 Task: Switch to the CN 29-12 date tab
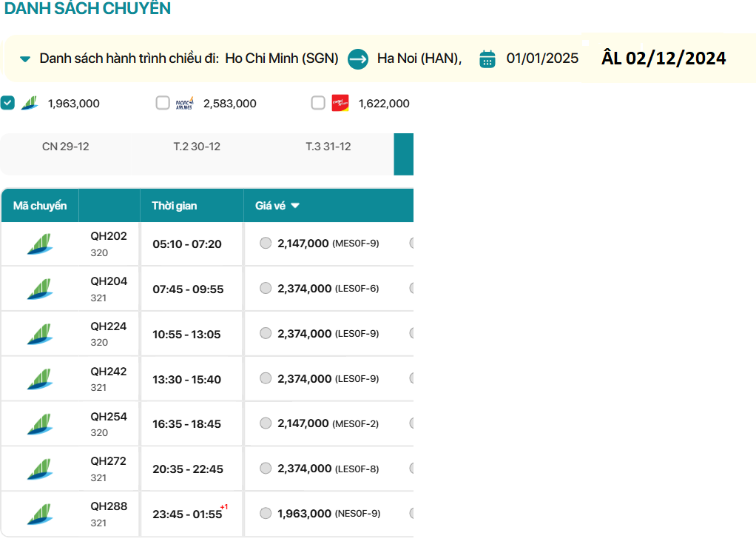tap(66, 147)
